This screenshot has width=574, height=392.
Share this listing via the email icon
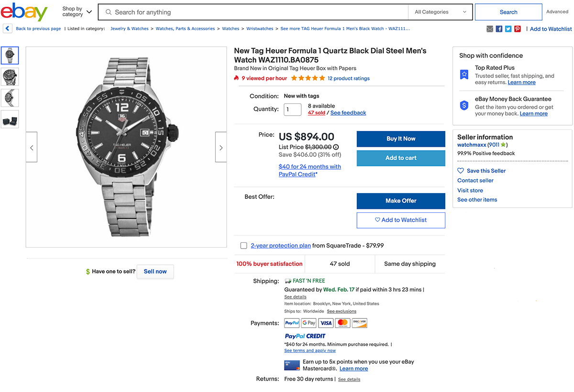pyautogui.click(x=489, y=29)
